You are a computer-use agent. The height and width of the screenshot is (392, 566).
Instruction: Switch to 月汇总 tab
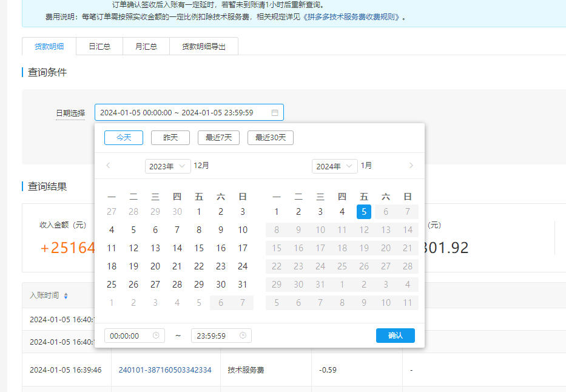(x=146, y=47)
